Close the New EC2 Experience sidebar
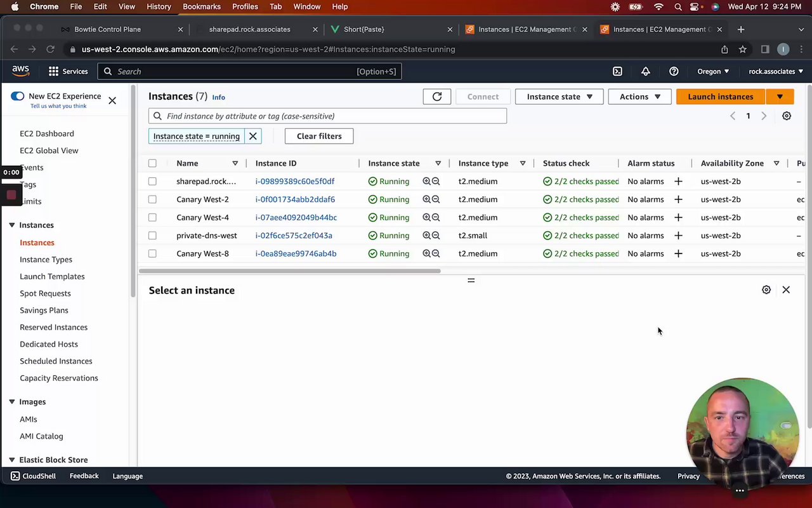The image size is (812, 508). [112, 100]
